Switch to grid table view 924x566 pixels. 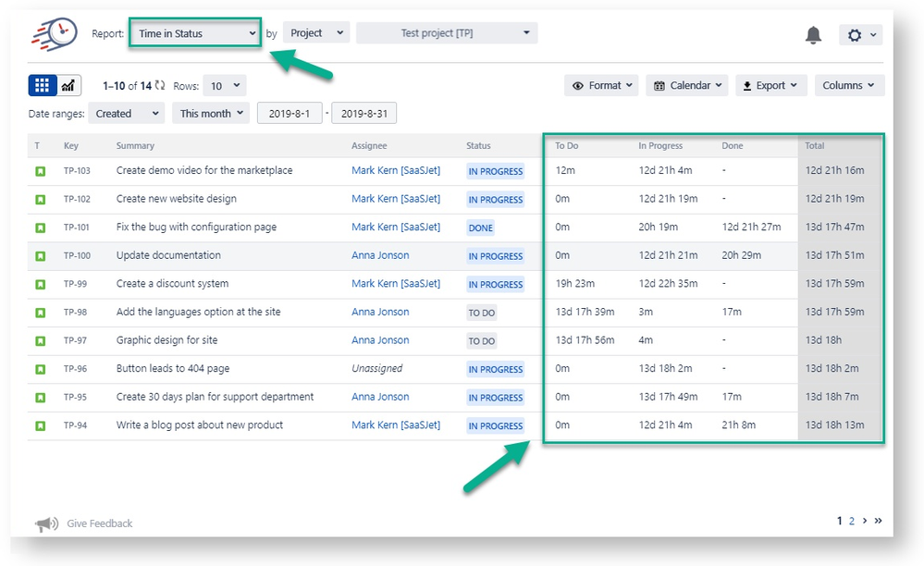pos(43,85)
